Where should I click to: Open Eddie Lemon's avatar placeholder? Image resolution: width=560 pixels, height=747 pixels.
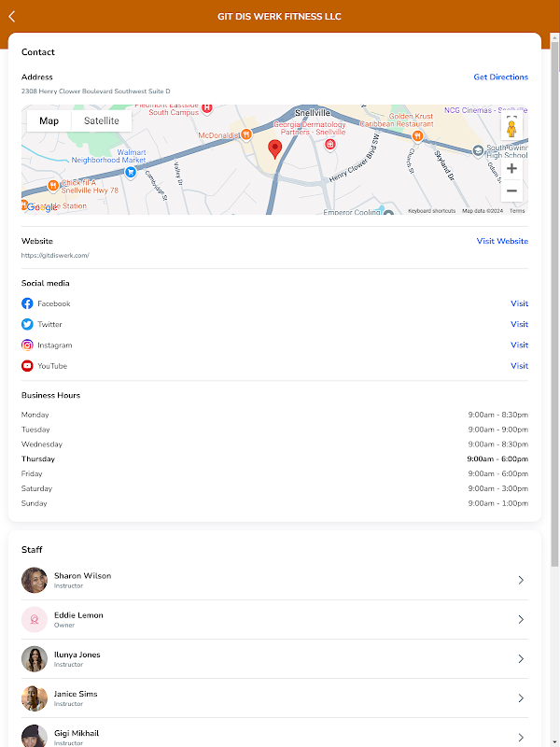35,619
